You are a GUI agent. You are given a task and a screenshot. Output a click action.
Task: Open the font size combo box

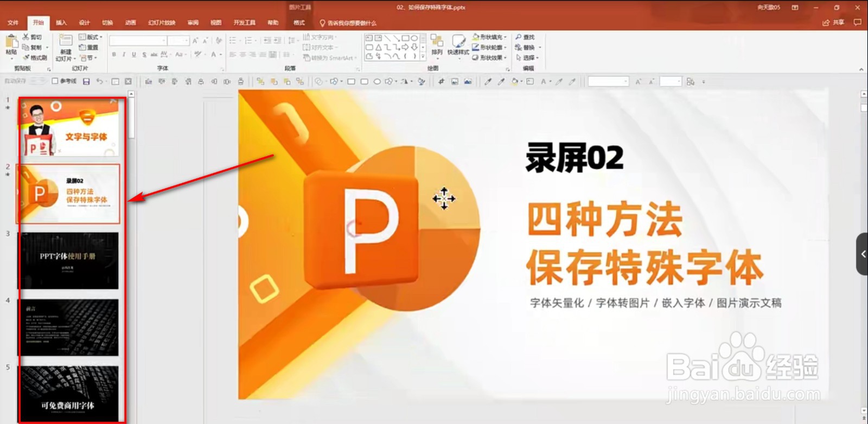178,41
